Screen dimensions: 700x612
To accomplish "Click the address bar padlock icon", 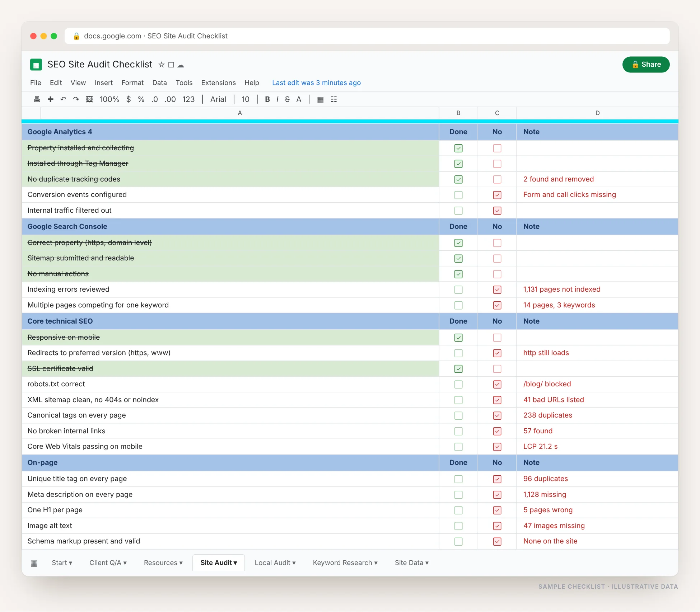I will [x=76, y=36].
